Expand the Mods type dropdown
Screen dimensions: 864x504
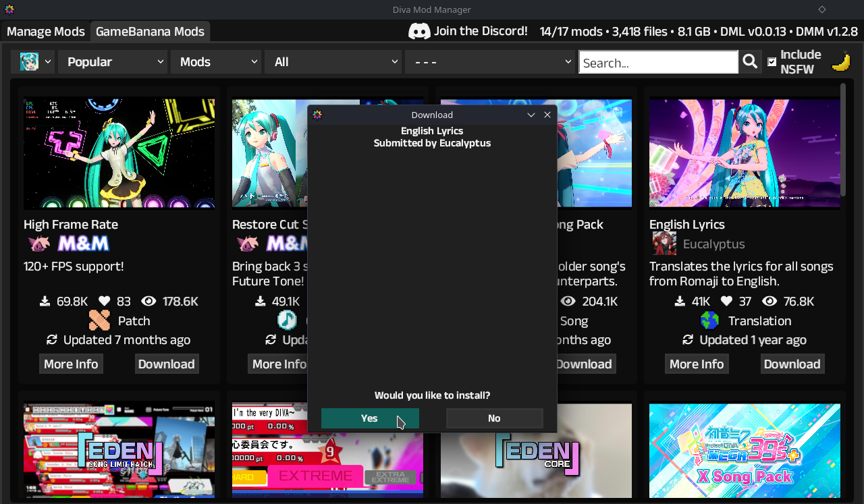click(216, 62)
